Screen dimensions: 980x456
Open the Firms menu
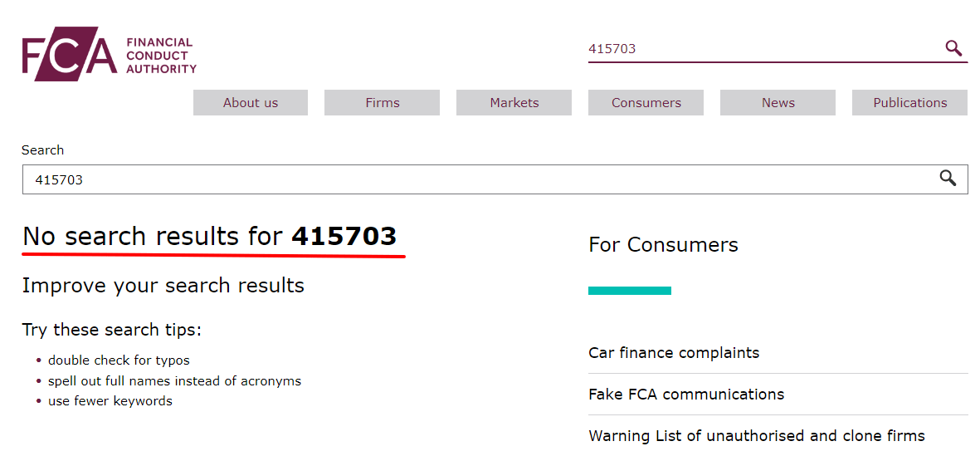pos(383,103)
